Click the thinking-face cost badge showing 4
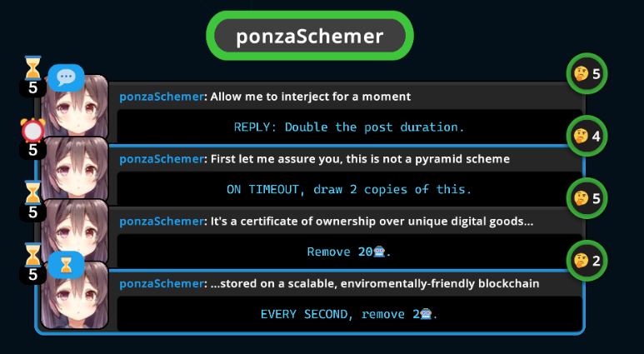This screenshot has width=644, height=354. (587, 136)
